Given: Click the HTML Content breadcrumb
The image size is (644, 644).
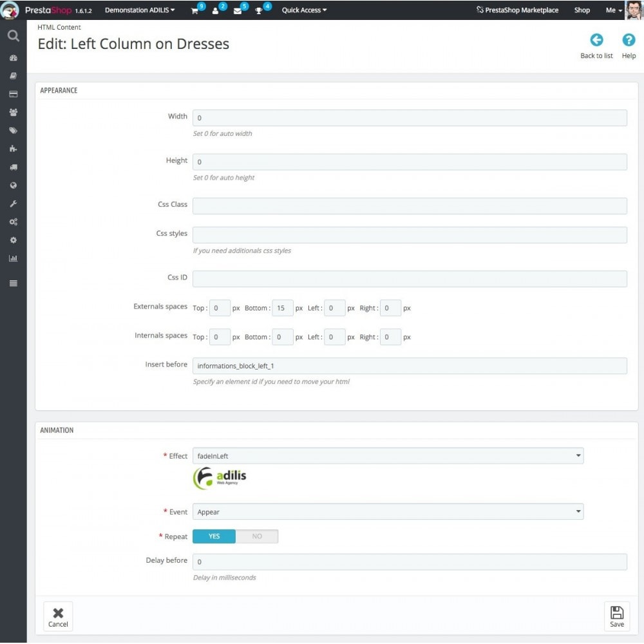Looking at the screenshot, I should point(59,27).
